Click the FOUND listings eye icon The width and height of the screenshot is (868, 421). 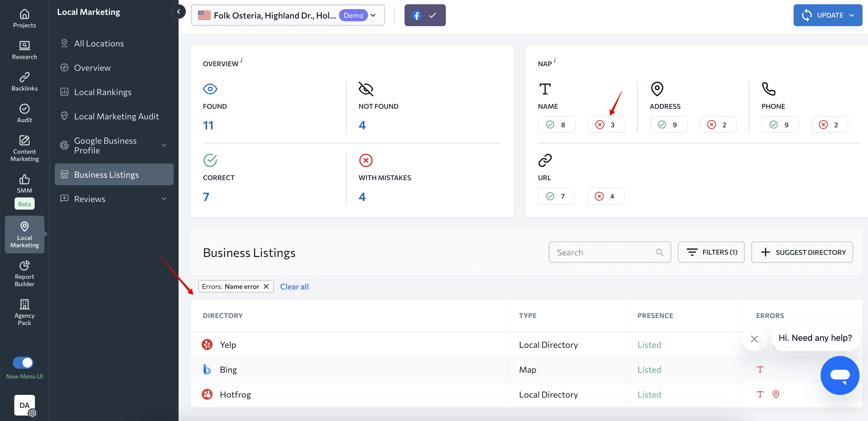pos(210,89)
